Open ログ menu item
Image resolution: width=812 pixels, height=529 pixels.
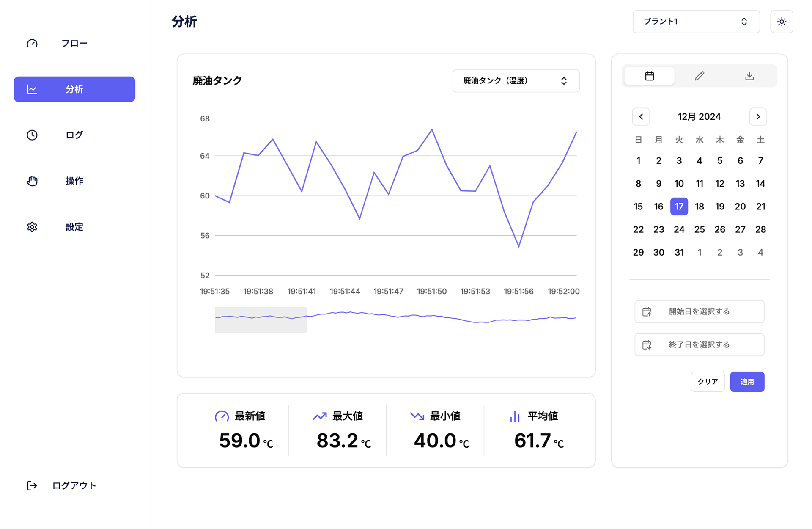point(74,135)
